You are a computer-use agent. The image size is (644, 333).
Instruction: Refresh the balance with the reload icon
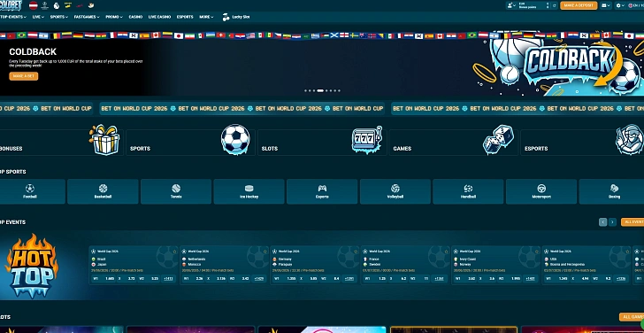554,5
